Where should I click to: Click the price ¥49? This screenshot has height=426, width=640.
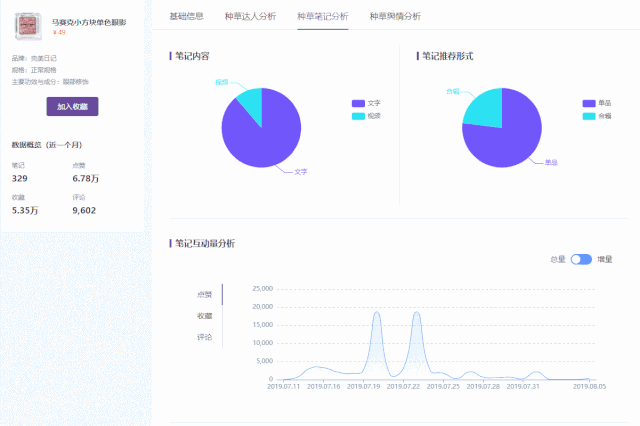click(x=59, y=32)
